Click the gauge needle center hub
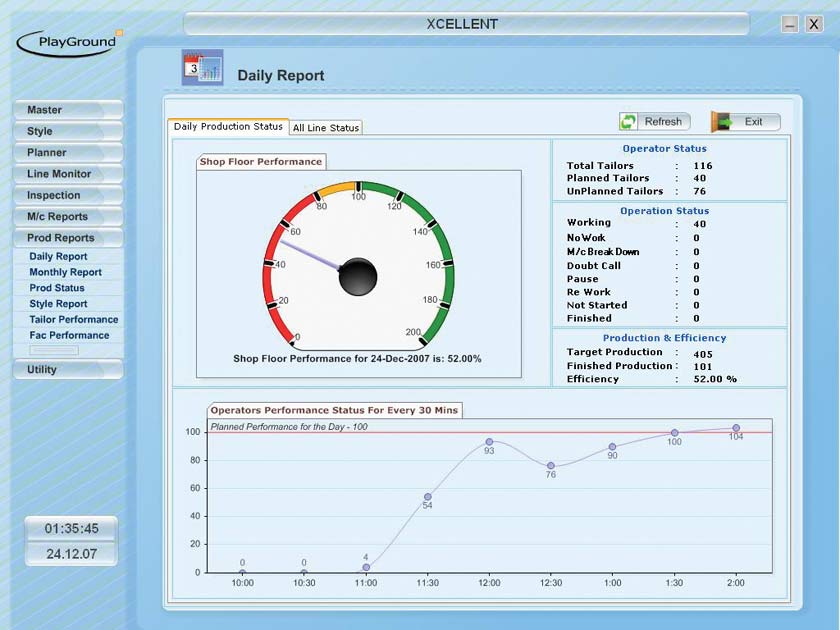 tap(357, 277)
